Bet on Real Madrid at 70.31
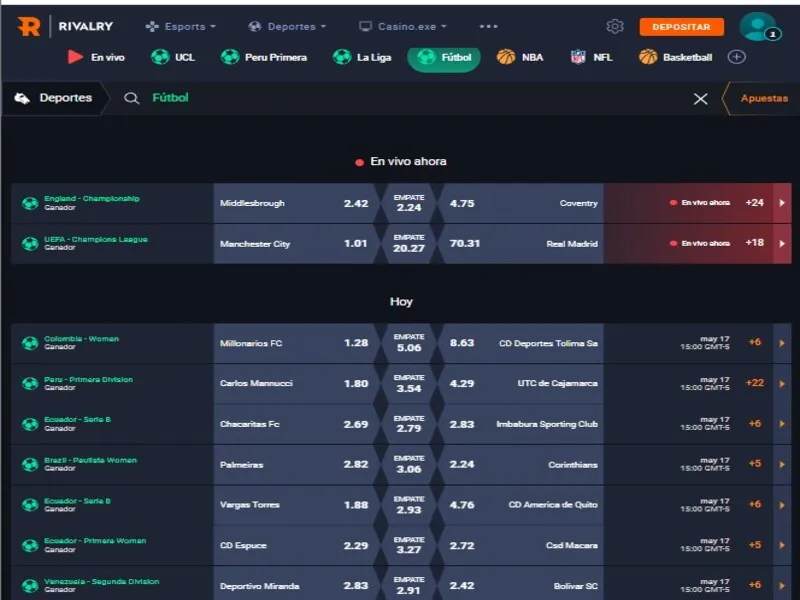Image resolution: width=800 pixels, height=600 pixels. [x=521, y=244]
